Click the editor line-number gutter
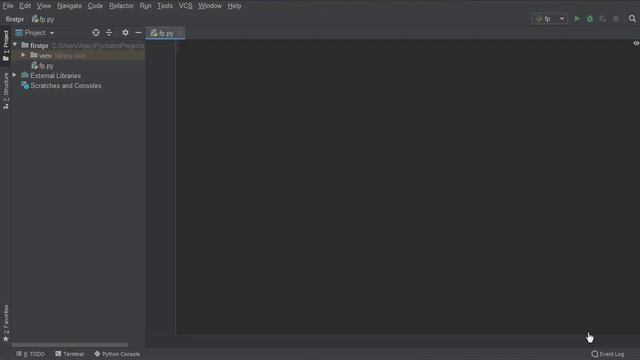The width and height of the screenshot is (640, 360). click(x=161, y=188)
